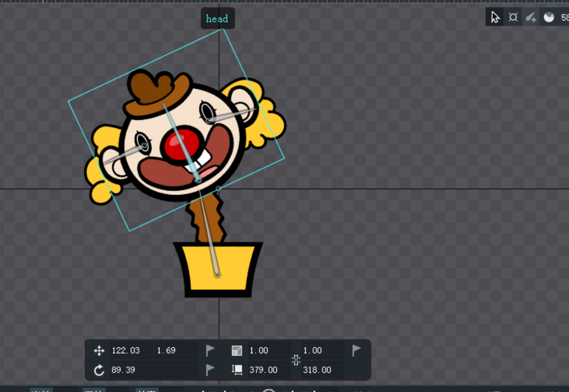Viewport: 569px width, 392px height.
Task: Activate the arrow Select tool
Action: pyautogui.click(x=495, y=17)
